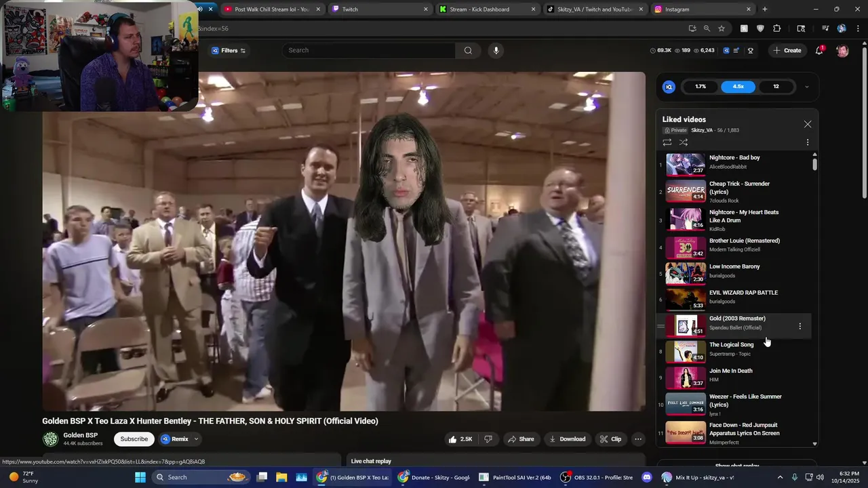Open the Remix dropdown arrow

[x=196, y=439]
